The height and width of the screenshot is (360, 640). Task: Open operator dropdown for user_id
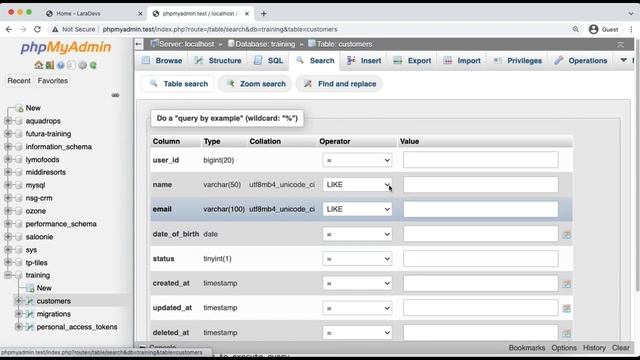pos(357,160)
